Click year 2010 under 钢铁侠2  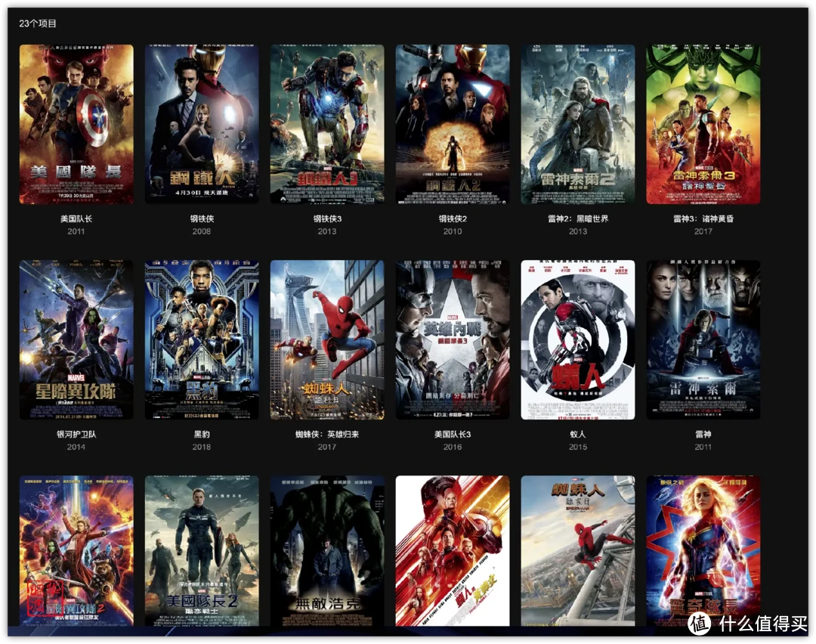point(453,231)
